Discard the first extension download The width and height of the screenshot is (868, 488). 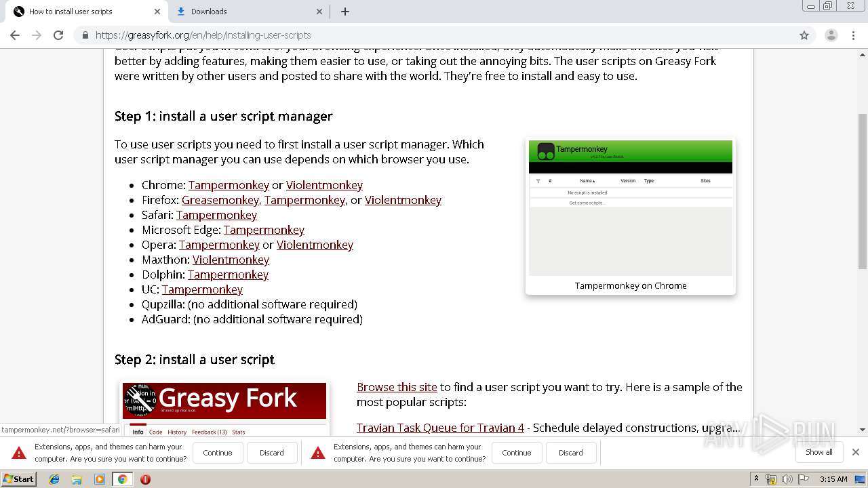pos(272,453)
